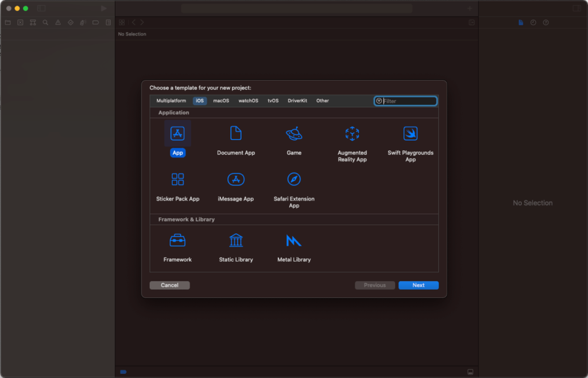Screen dimensions: 588x378
Task: Show the report navigator
Action: (x=109, y=22)
